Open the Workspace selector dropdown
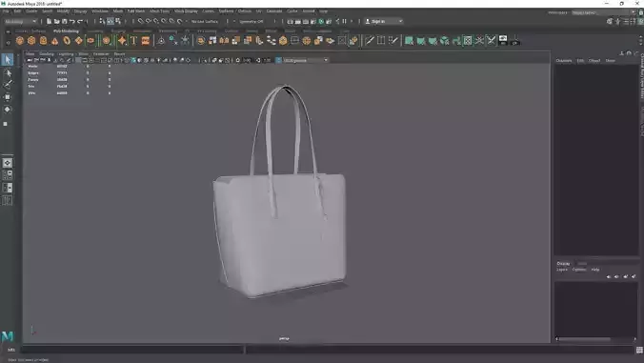Screen dimensions: 644x363 click(x=604, y=12)
